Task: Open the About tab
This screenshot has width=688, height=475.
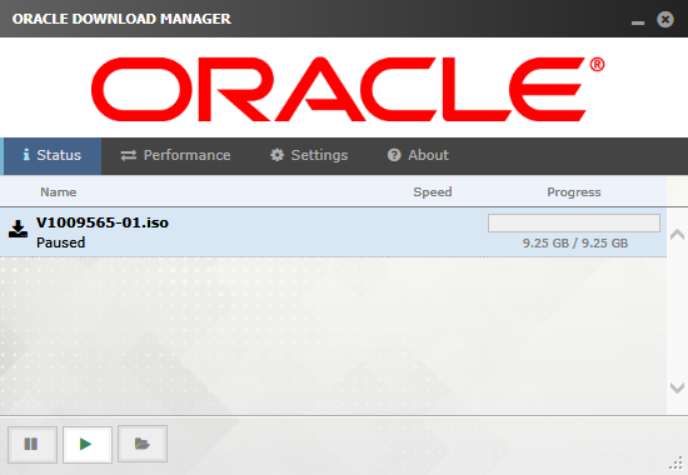Action: pyautogui.click(x=418, y=155)
